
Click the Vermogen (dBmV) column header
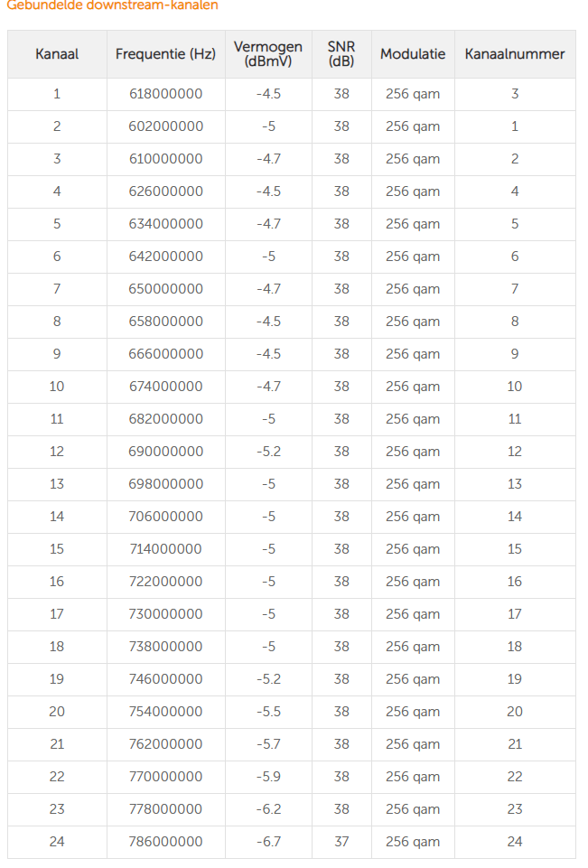pos(268,54)
